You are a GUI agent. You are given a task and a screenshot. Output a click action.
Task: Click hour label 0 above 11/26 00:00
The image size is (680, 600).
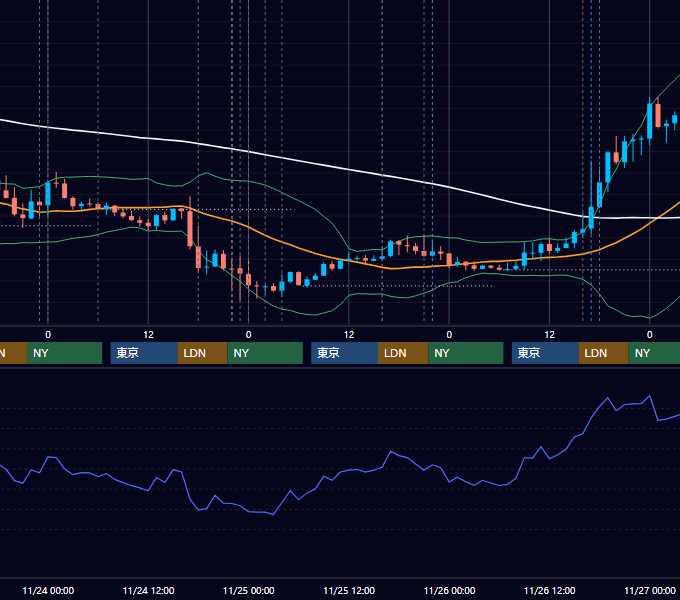(449, 335)
